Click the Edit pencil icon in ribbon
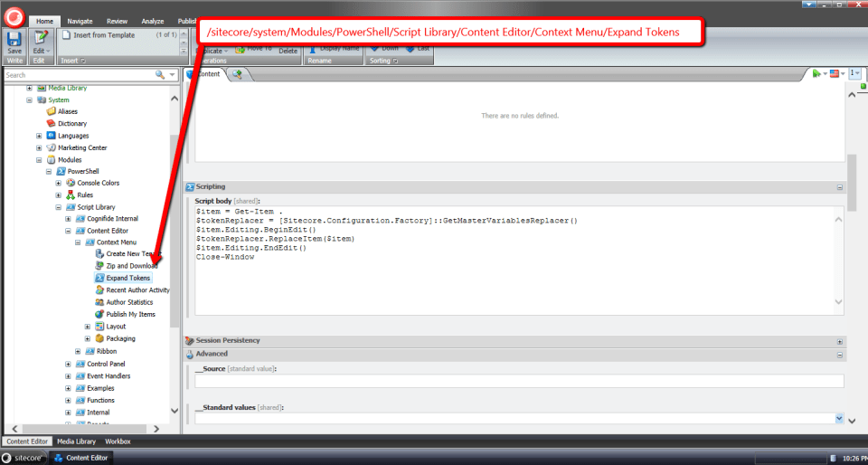The height and width of the screenshot is (465, 868). point(41,40)
